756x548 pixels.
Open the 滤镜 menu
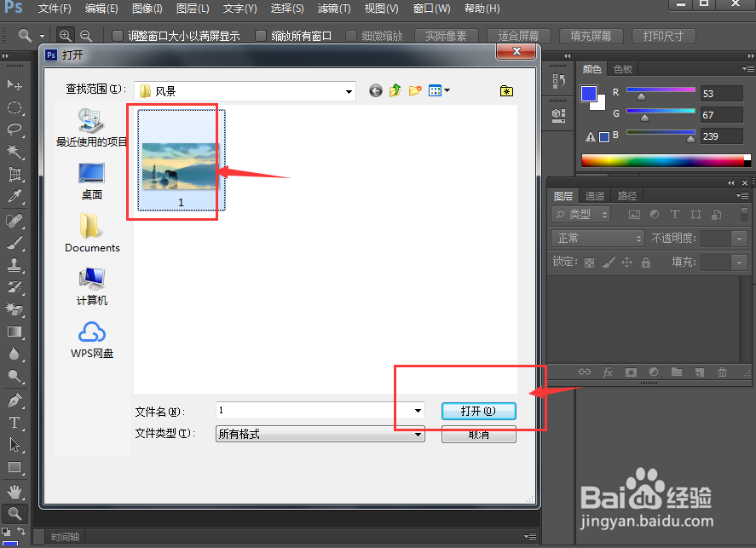coord(333,9)
